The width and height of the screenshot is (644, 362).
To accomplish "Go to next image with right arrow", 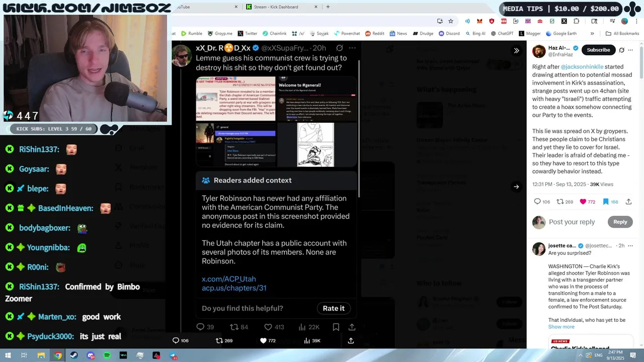I will point(516,187).
